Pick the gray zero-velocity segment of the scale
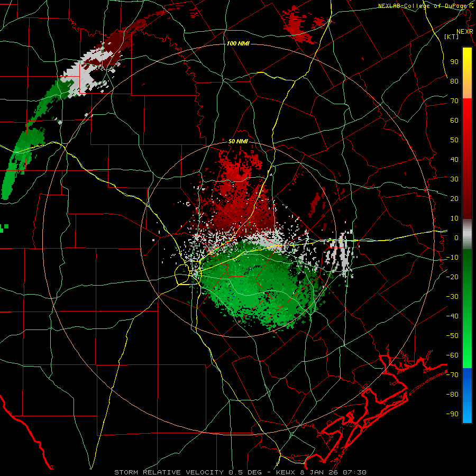The height and width of the screenshot is (476, 476). (467, 234)
